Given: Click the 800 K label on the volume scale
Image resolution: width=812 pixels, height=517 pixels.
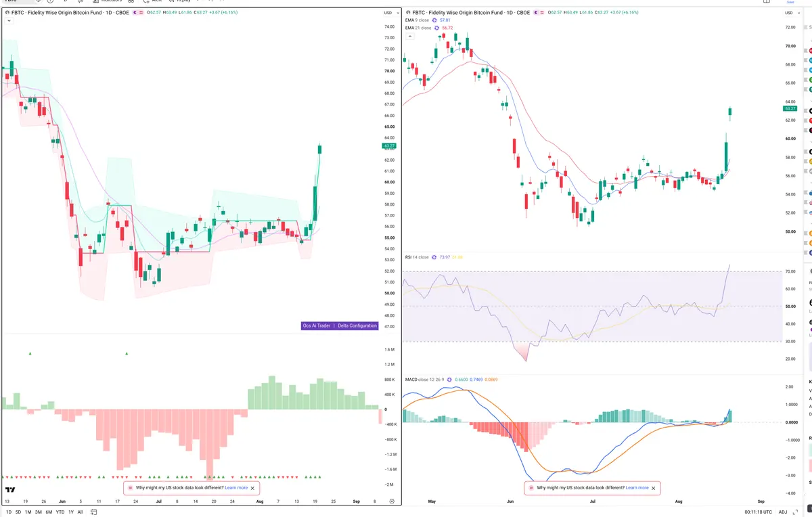Looking at the screenshot, I should click(389, 380).
